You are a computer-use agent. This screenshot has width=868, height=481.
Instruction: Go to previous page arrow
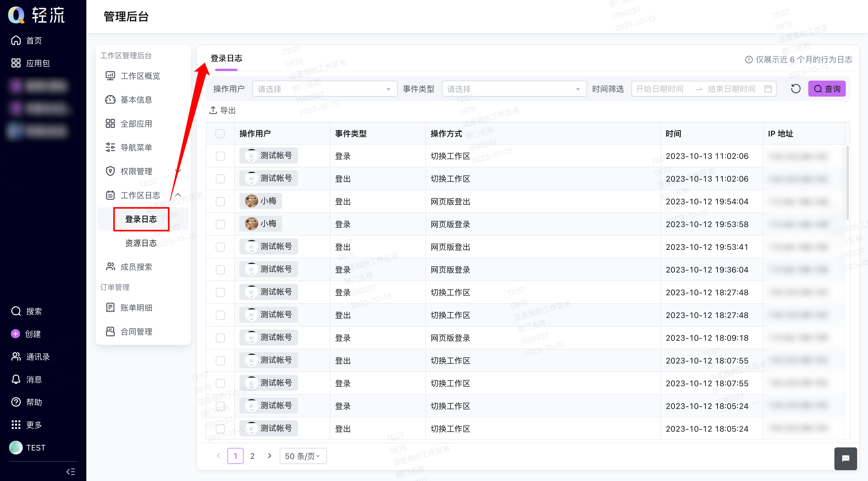coord(218,456)
